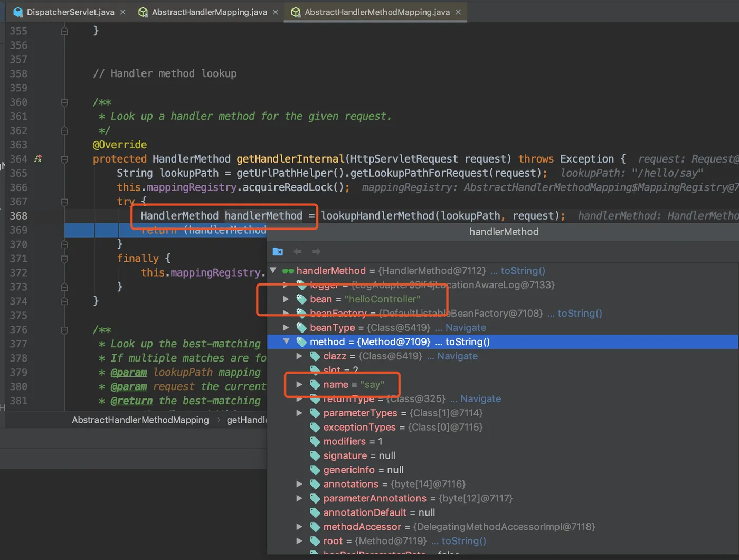Click the field icon of annotationDefault row
Viewport: 739px width, 560px height.
[315, 512]
